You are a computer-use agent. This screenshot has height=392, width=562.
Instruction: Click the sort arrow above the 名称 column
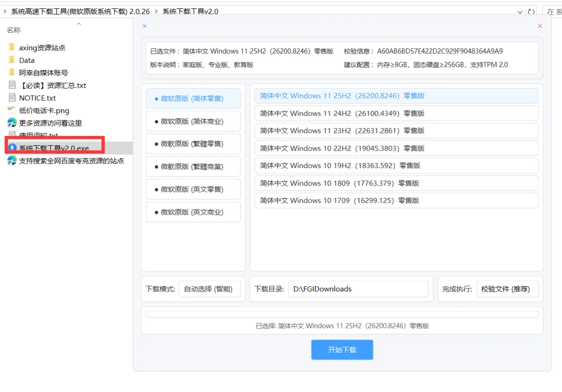(x=79, y=24)
